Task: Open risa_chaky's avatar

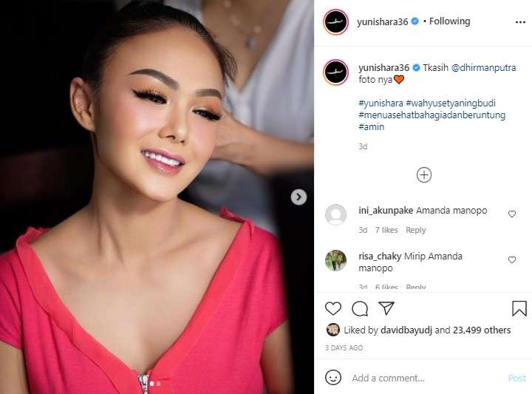Action: pyautogui.click(x=336, y=261)
